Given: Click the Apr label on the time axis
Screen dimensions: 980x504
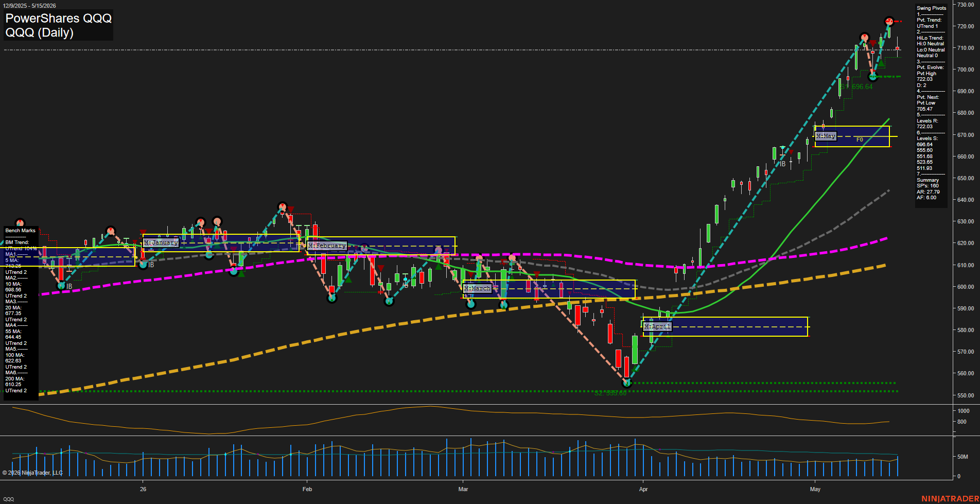Looking at the screenshot, I should click(x=643, y=489).
